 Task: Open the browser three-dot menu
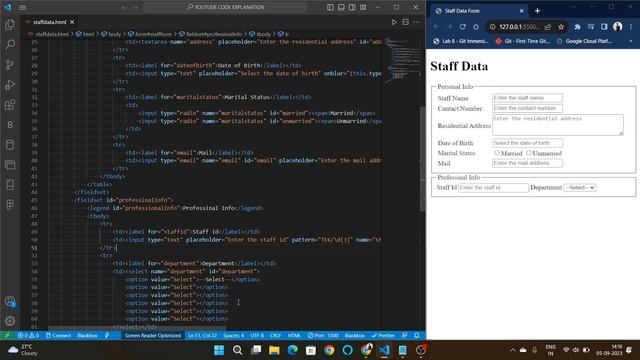pos(631,27)
